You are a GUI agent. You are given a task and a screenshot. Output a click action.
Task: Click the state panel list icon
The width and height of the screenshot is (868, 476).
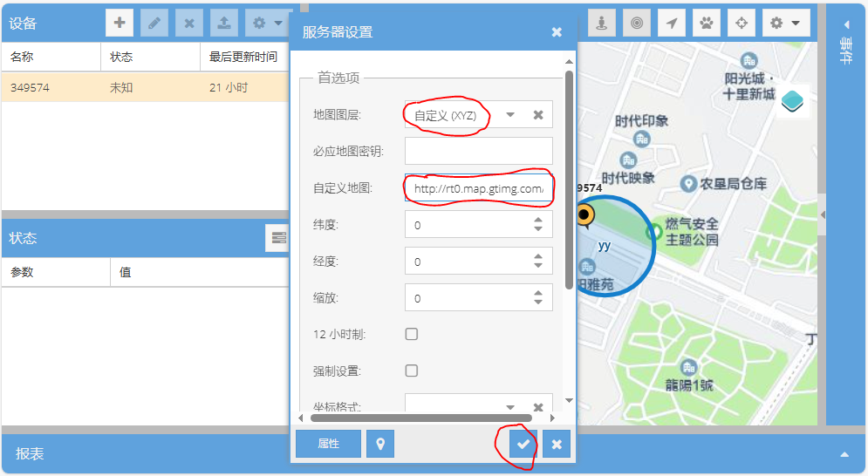[278, 238]
